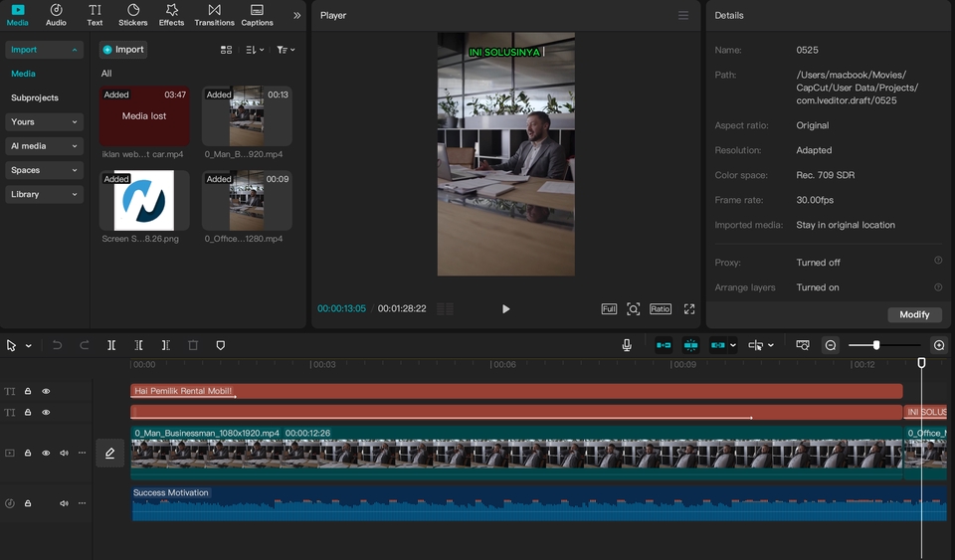Click the Split clip icon
Screen dimensions: 955x560
tap(111, 345)
